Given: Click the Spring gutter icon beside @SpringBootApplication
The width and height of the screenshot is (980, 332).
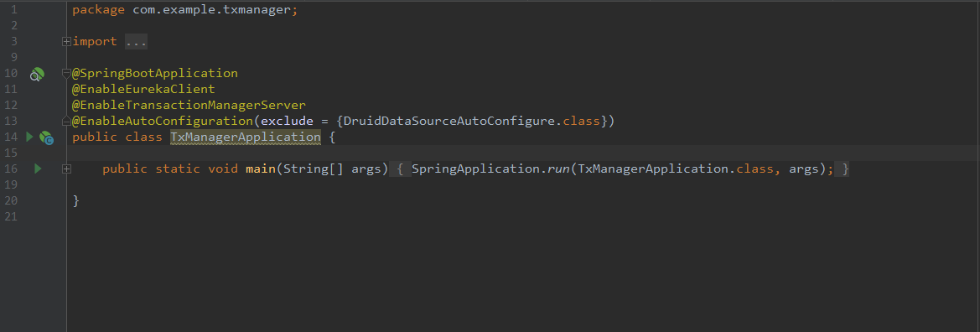Looking at the screenshot, I should pyautogui.click(x=38, y=75).
